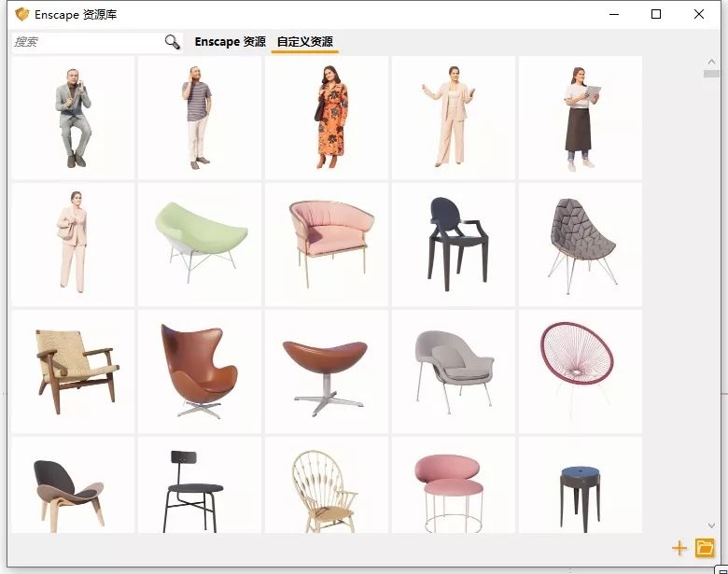The image size is (728, 574).
Task: Switch to the Enscape 资源 tab
Action: click(x=230, y=42)
